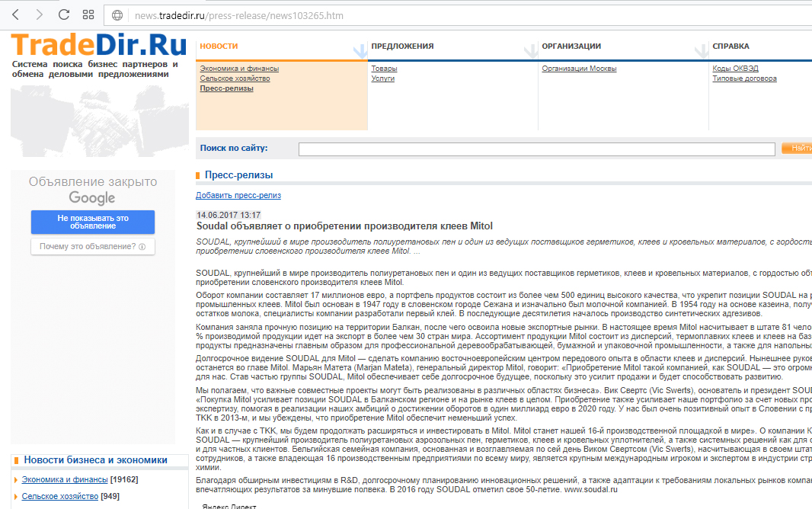Click the down arrow next to ПРЕДЛОЖЕНИЯ

click(531, 51)
